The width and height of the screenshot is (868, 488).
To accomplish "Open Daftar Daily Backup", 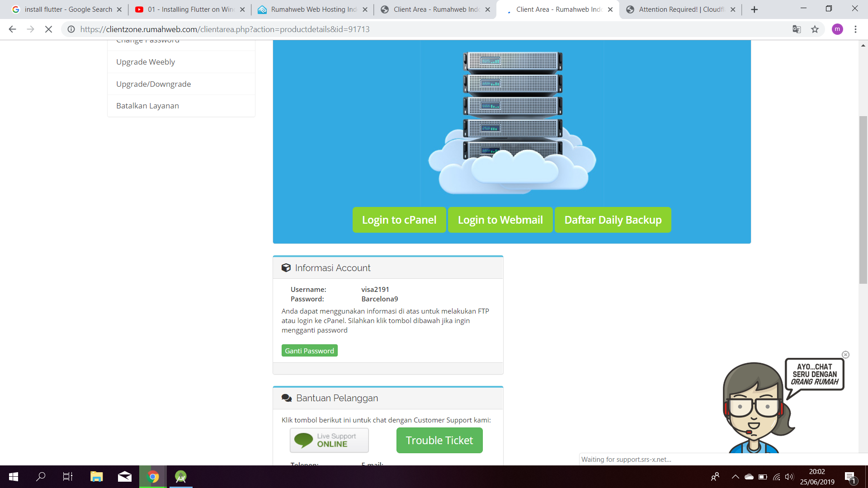I will coord(613,220).
